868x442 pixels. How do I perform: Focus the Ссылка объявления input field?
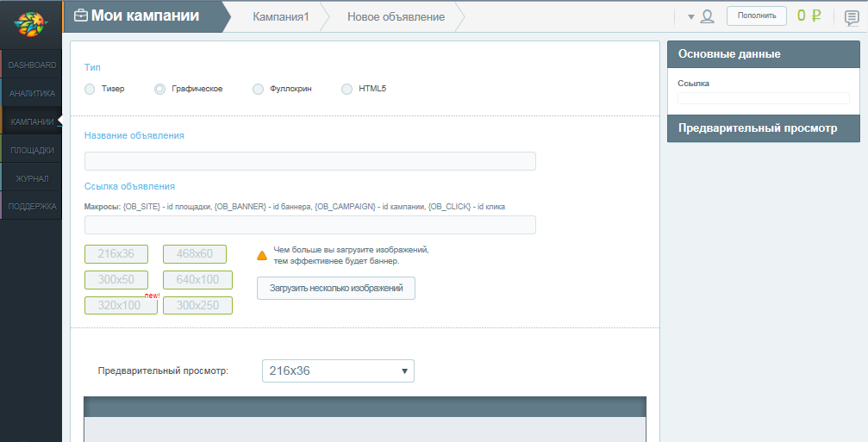point(310,225)
